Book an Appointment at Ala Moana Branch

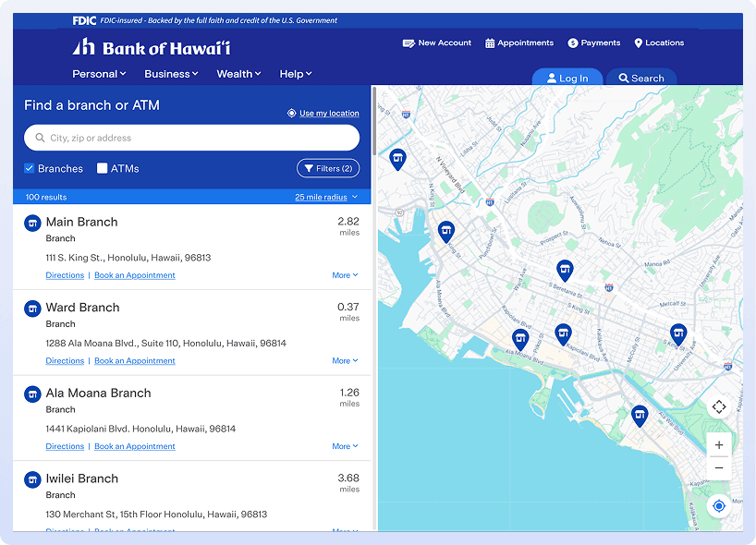[135, 446]
